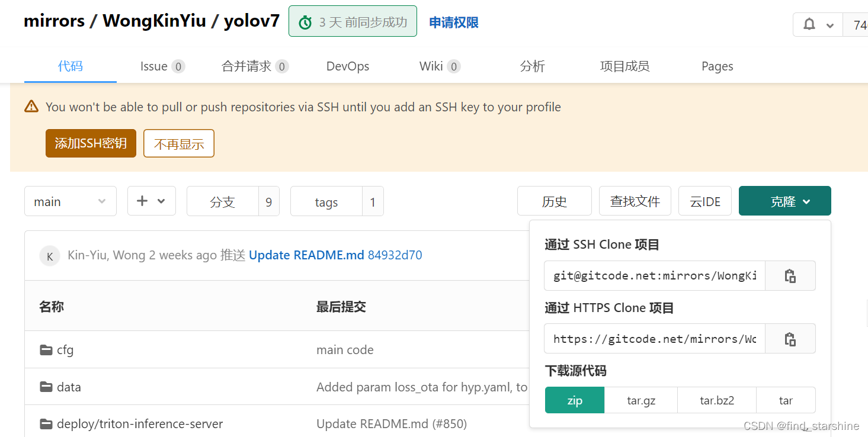868x437 pixels.
Task: Open commit hash 84932d70
Action: click(395, 255)
